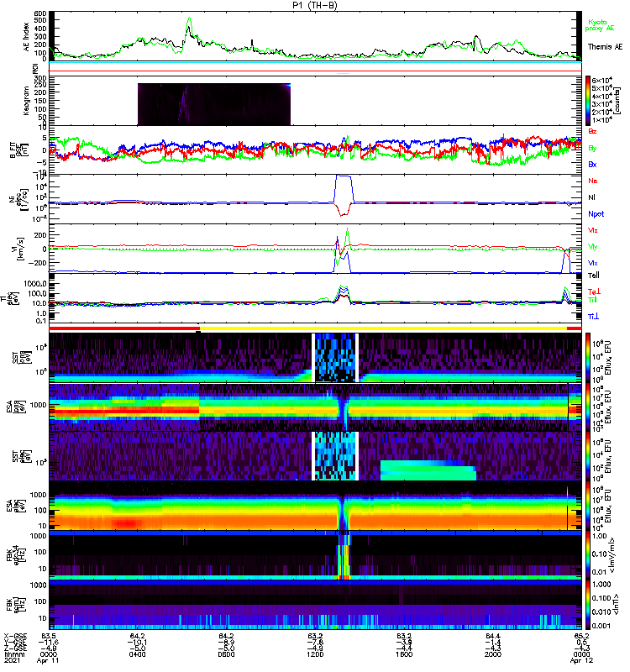The width and height of the screenshot is (630, 672).
Task: Click the red "Bz" legend label
Action: (592, 131)
